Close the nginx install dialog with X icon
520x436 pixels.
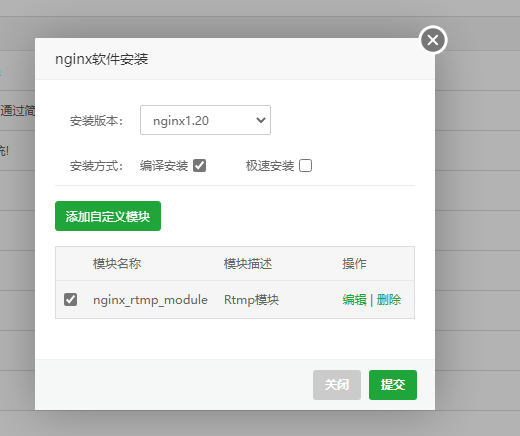click(x=433, y=40)
